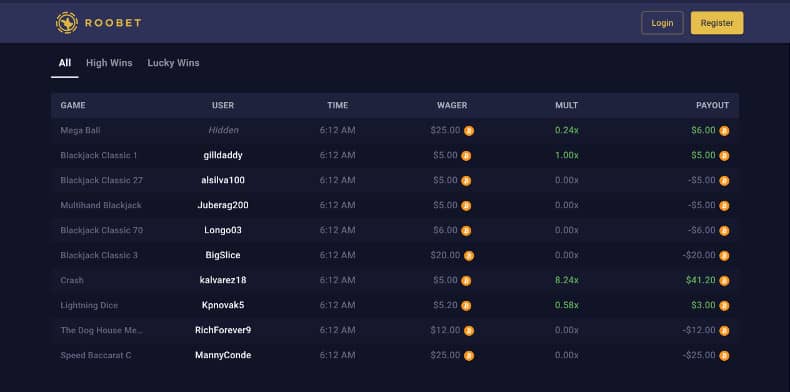Screen dimensions: 790x392
Task: Click the bitcoin icon beside alsilva100's payout
Action: point(724,181)
